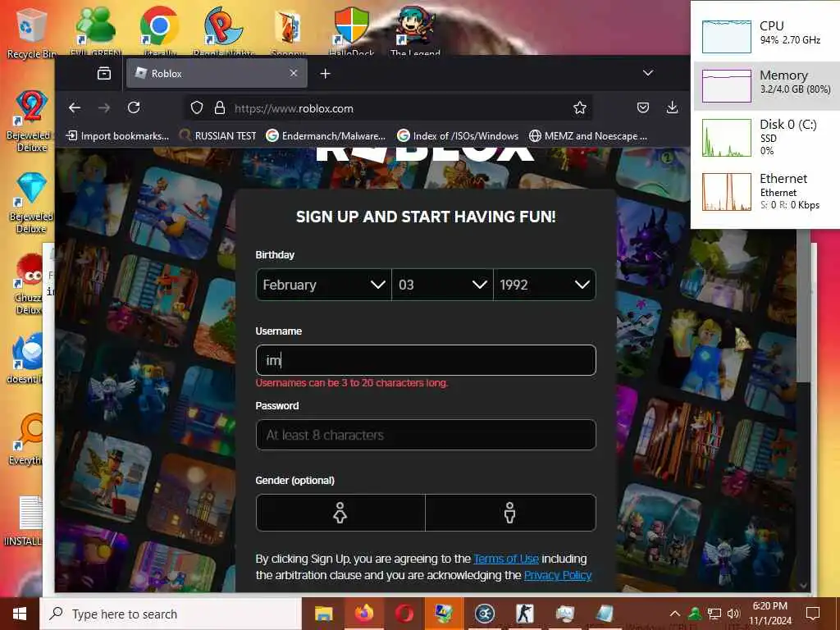Open the volume speaker tray icon
The width and height of the screenshot is (840, 630).
733,614
